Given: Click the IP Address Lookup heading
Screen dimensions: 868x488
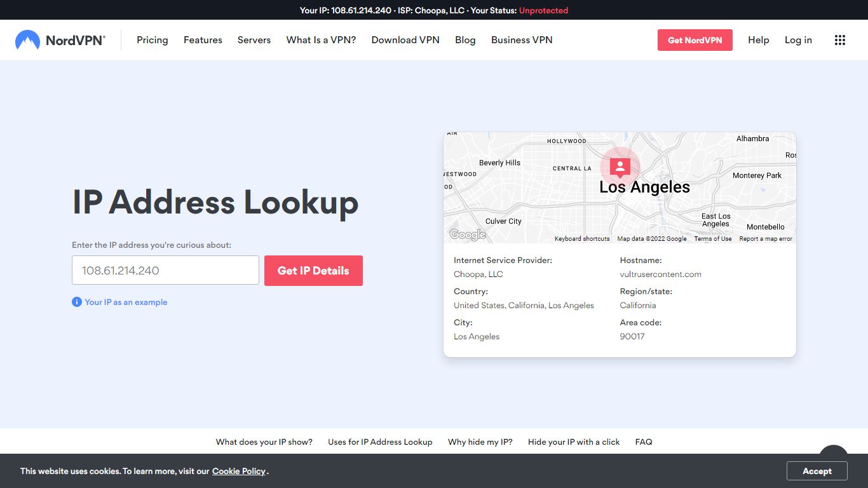Looking at the screenshot, I should [215, 202].
